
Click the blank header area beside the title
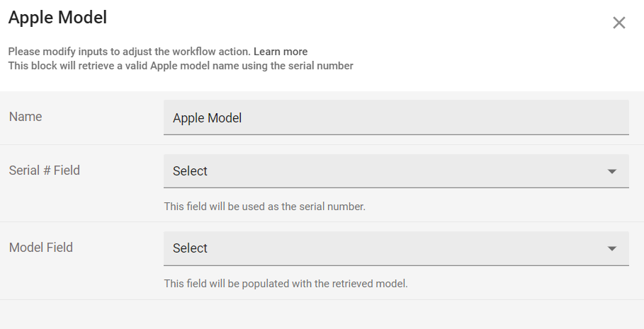pyautogui.click(x=354, y=21)
